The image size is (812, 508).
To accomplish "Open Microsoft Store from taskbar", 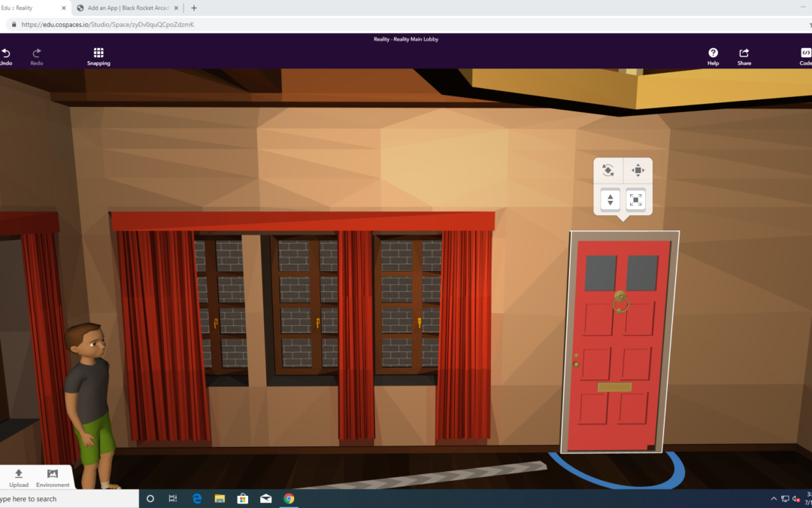I will click(x=242, y=499).
